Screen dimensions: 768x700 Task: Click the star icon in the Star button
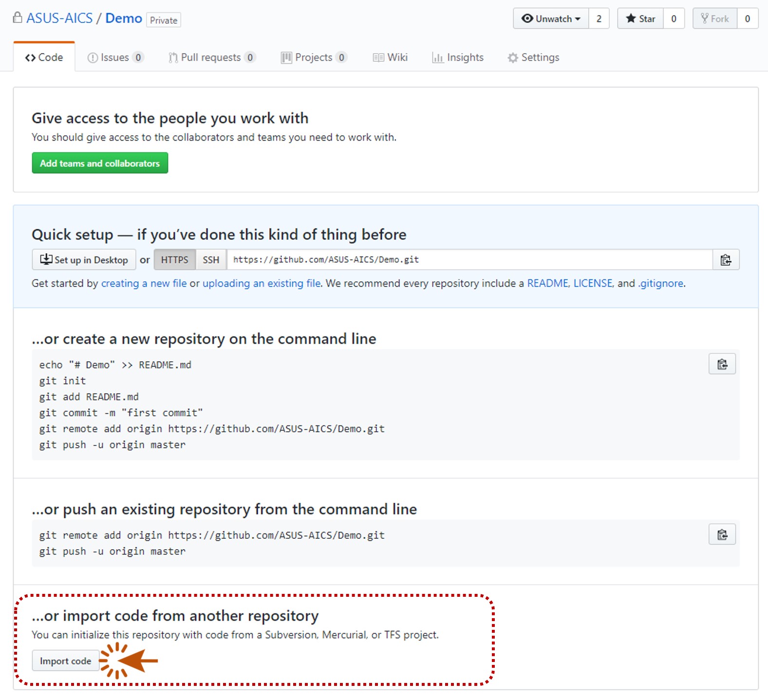pos(631,18)
